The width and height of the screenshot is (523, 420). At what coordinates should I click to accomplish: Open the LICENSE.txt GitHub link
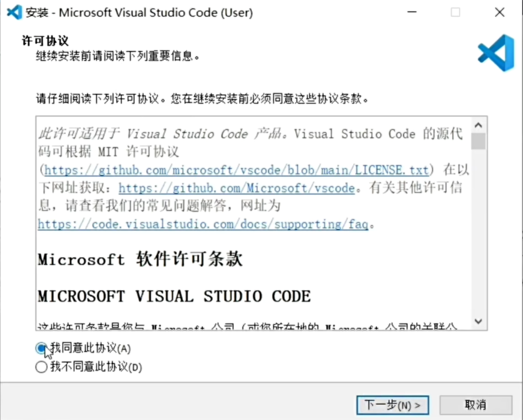(237, 170)
